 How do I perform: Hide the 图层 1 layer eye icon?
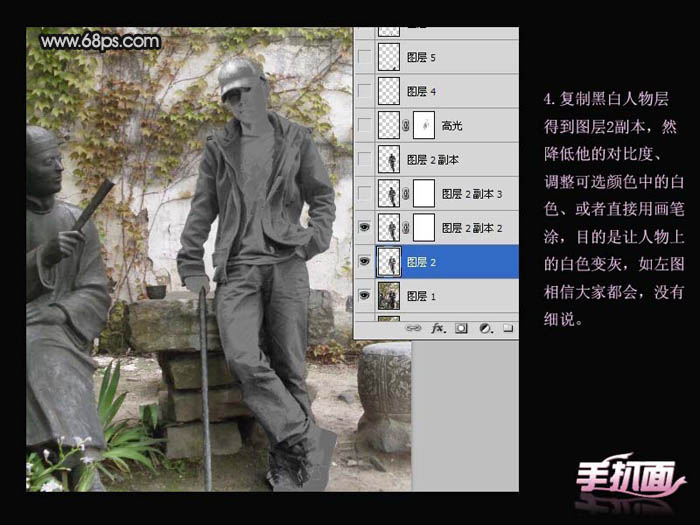tap(364, 295)
